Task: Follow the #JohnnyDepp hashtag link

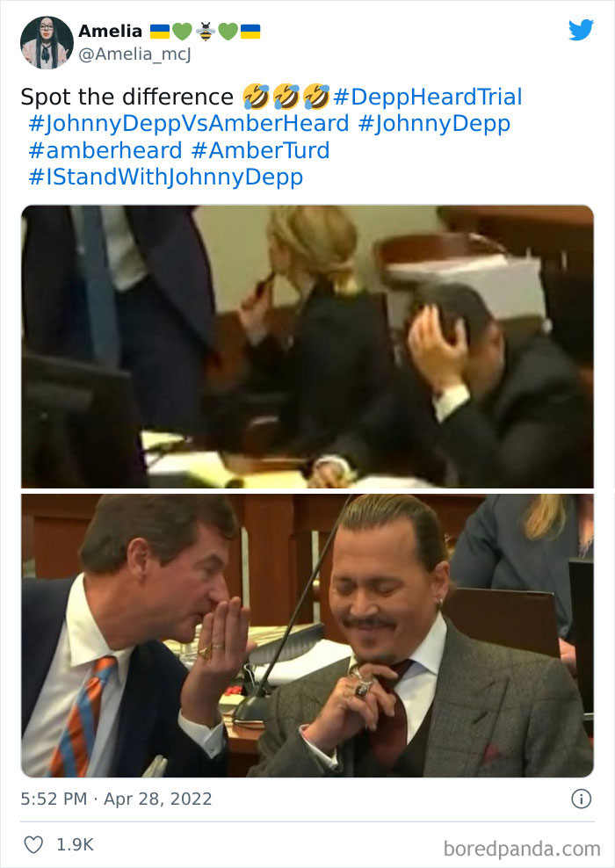Action: pos(434,124)
